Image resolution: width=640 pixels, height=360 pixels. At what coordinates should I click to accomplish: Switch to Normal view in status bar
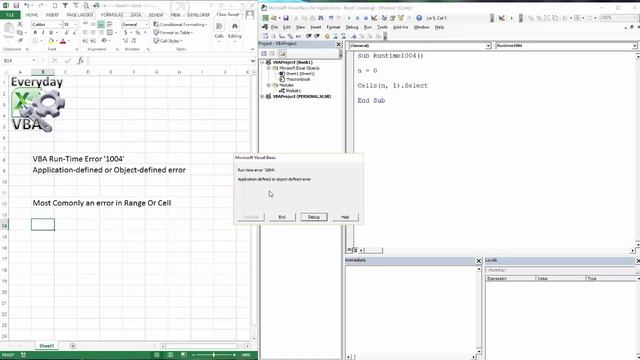point(157,355)
